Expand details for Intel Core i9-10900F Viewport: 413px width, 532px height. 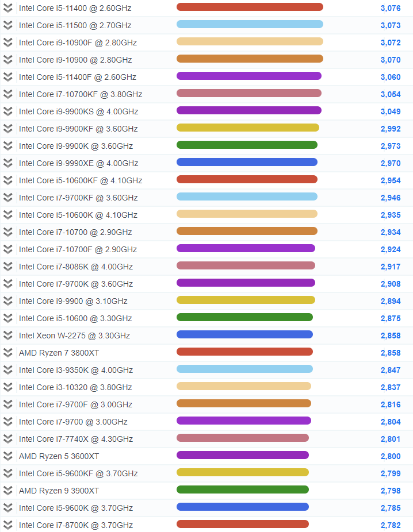click(x=7, y=43)
